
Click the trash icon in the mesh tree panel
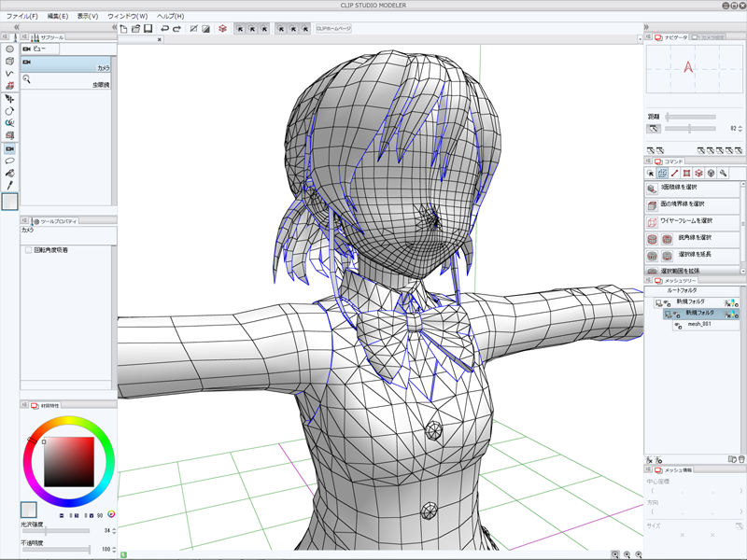740,459
